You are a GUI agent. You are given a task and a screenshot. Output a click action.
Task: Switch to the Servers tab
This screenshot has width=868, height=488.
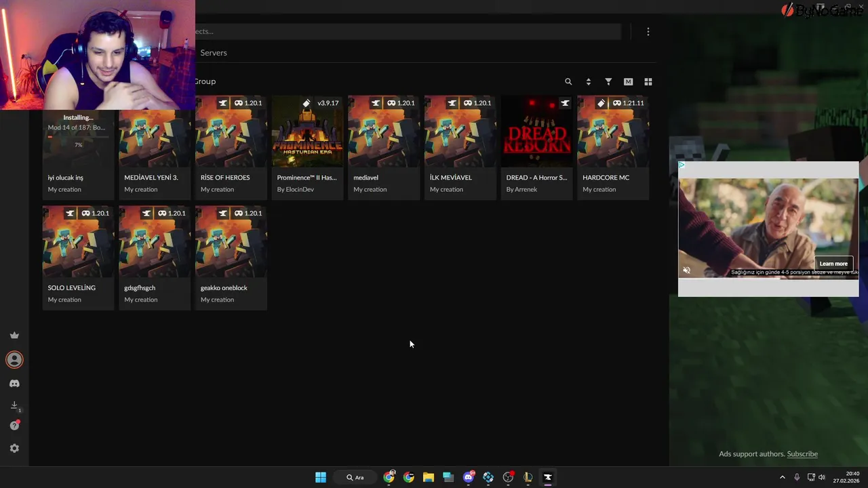(214, 53)
